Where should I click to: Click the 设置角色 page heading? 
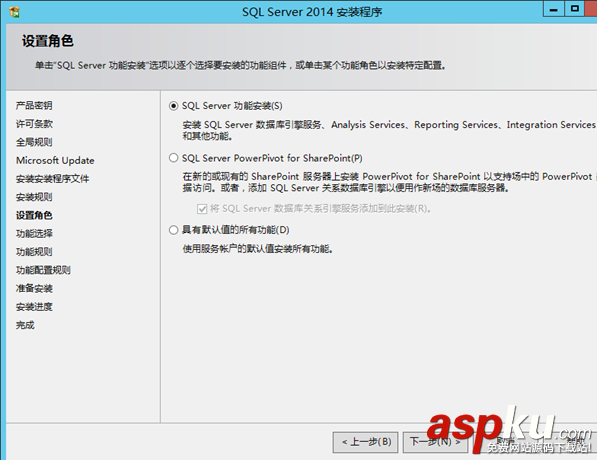(x=48, y=41)
